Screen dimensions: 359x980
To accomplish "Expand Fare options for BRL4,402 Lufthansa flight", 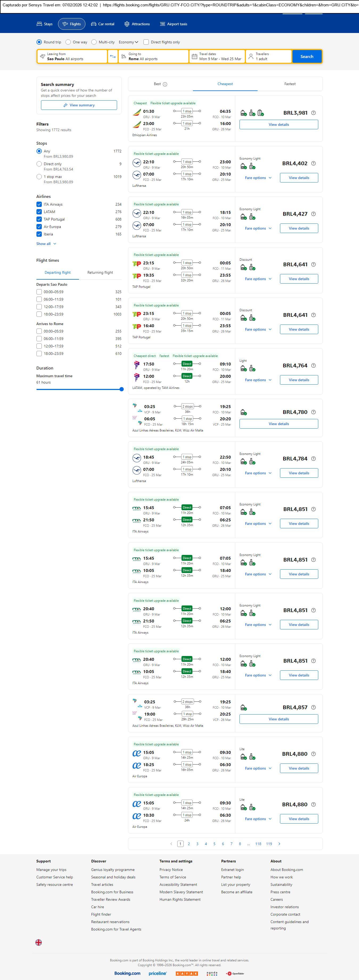I will coord(258,178).
